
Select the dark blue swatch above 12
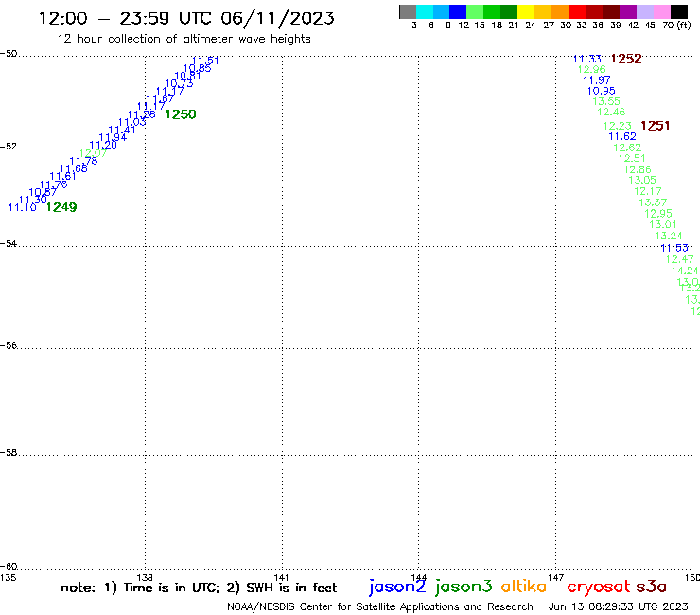coord(458,11)
